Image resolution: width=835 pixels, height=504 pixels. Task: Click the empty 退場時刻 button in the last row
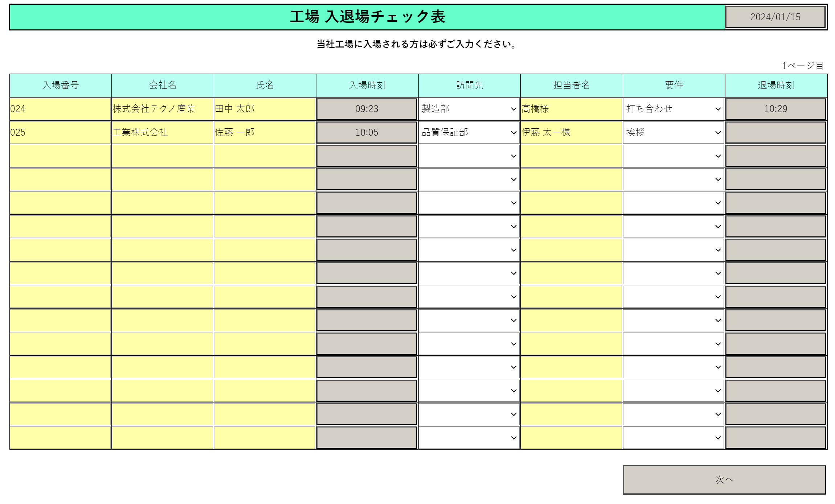pyautogui.click(x=776, y=438)
